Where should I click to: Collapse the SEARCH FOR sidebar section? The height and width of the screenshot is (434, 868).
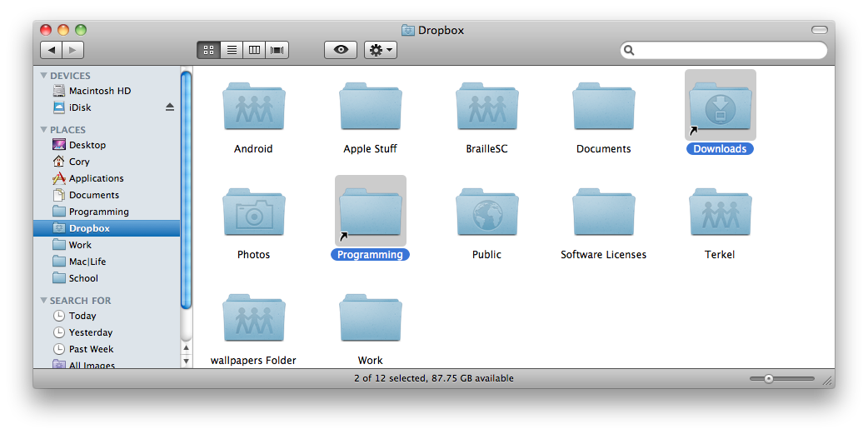point(43,301)
